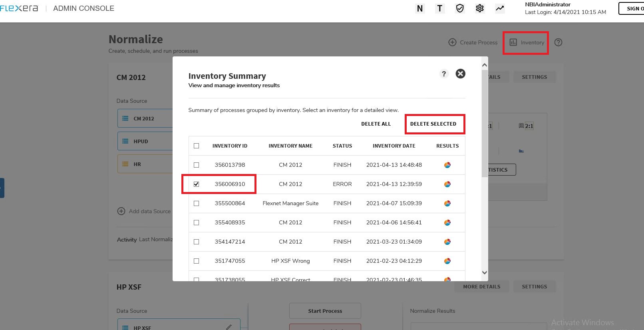Screen dimensions: 644x330
Task: Click the HR data source list icon
Action: [x=125, y=164]
